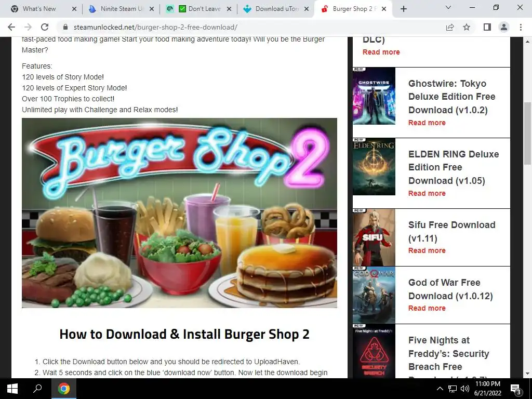The image size is (532, 399).
Task: Open the Ghostwire: Tokyo cover thumbnail
Action: point(374,96)
